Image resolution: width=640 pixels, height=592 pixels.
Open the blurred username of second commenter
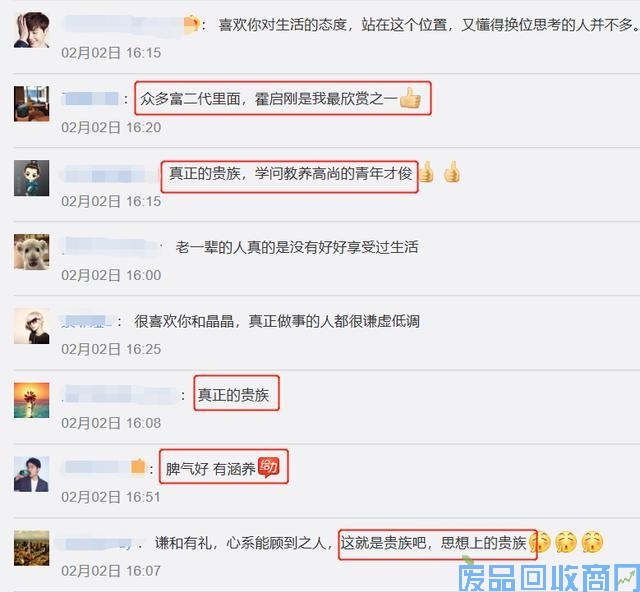pos(90,98)
